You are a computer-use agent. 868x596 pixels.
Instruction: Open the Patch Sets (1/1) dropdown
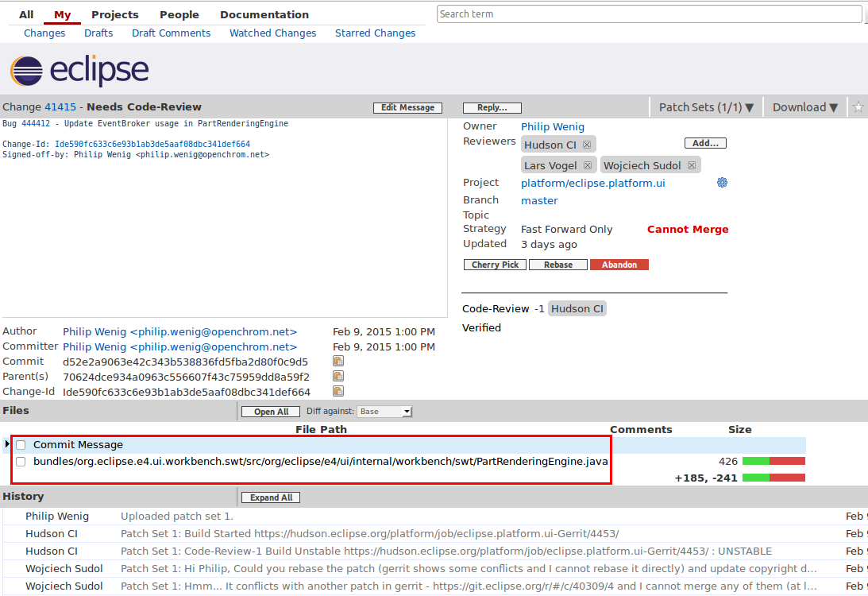pyautogui.click(x=706, y=107)
